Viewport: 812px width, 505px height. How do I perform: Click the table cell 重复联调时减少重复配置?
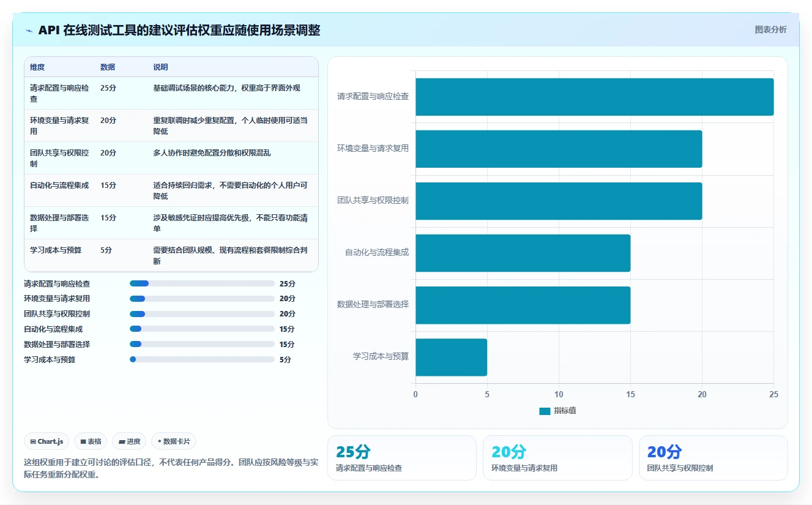click(230, 126)
